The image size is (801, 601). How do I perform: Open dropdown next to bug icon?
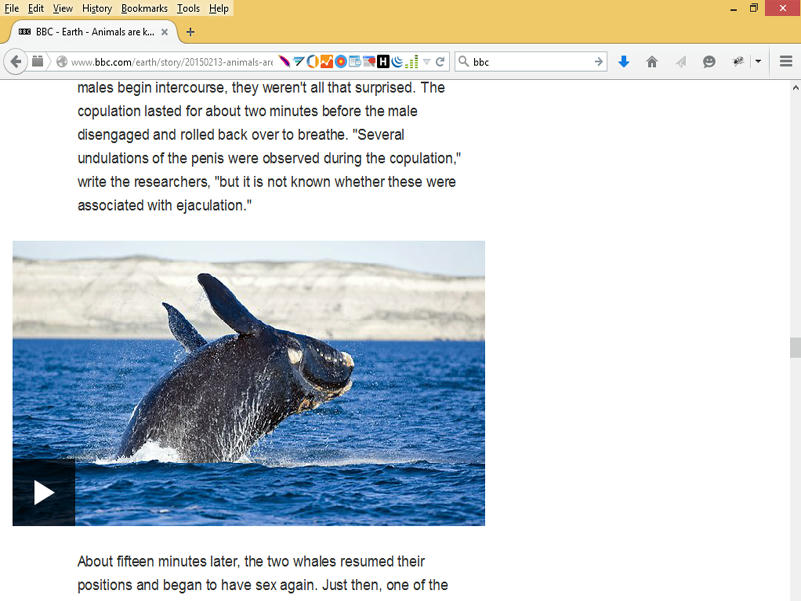click(758, 62)
